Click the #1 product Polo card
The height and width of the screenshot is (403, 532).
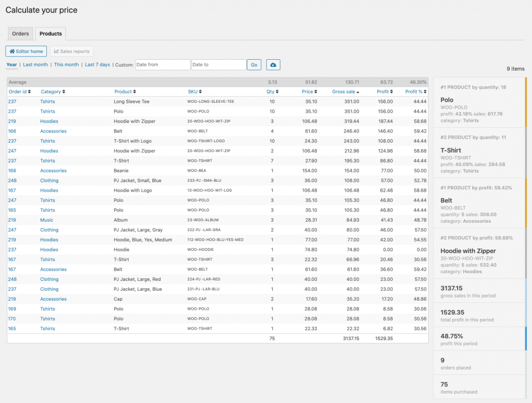tap(480, 102)
